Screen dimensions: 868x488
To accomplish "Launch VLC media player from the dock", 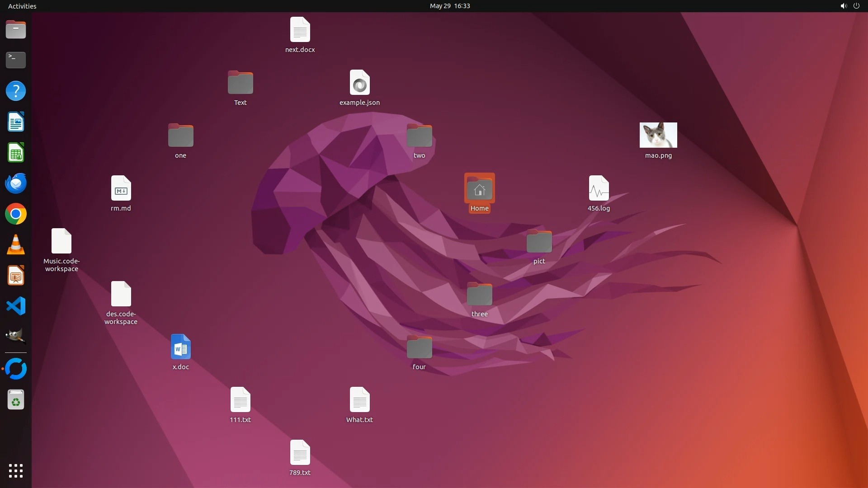I will (x=16, y=245).
